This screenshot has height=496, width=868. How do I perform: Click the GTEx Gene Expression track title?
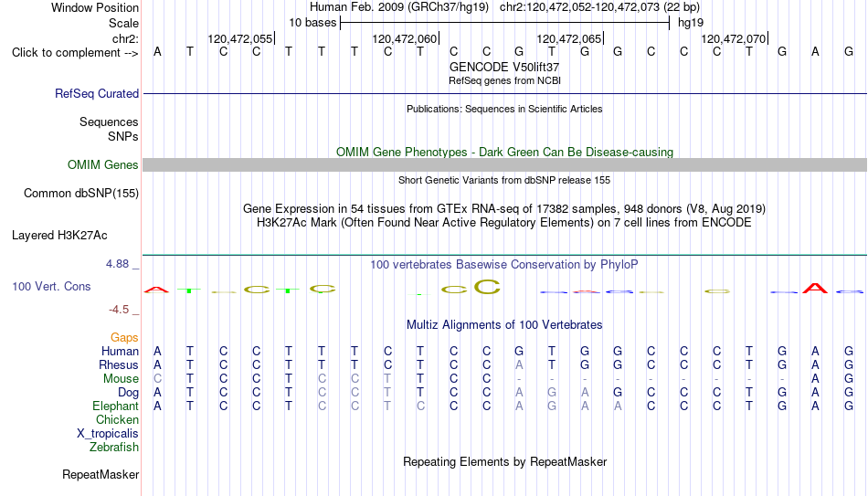click(x=504, y=208)
